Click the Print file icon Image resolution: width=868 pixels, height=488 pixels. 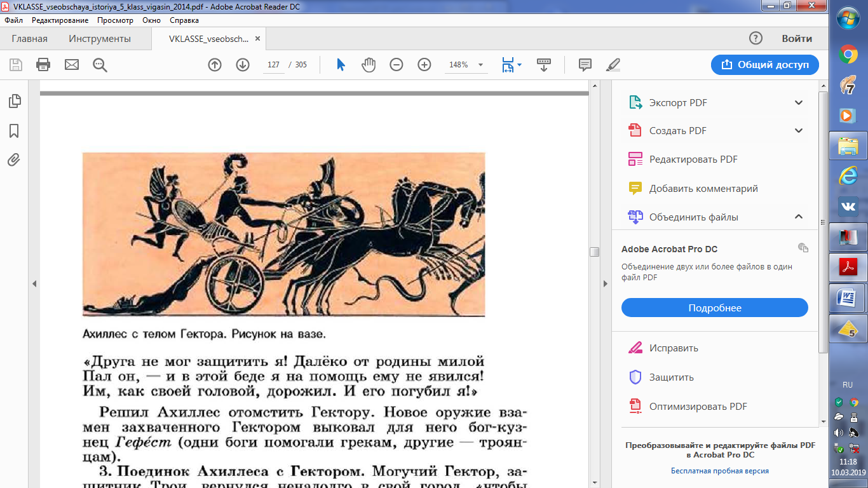pyautogui.click(x=43, y=64)
